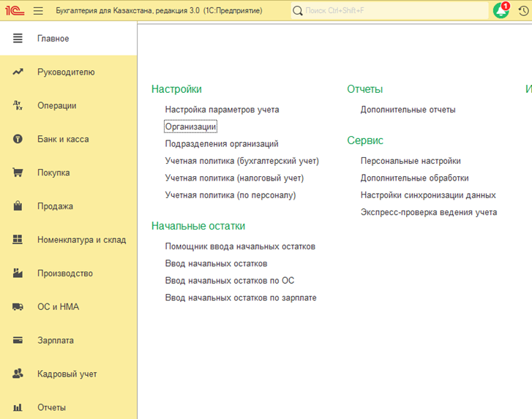Open the Номенклатура и склад section

pos(81,240)
